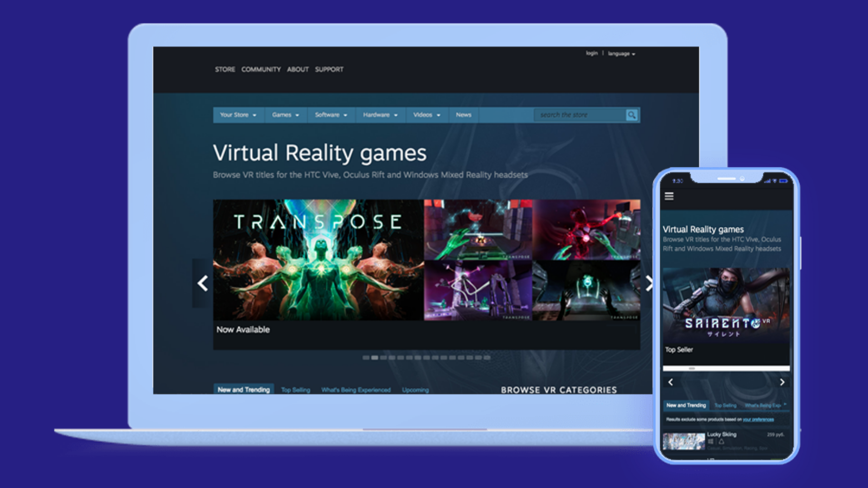Screen dimensions: 868x488
Task: Click the right carousel arrow on phone
Action: [782, 382]
